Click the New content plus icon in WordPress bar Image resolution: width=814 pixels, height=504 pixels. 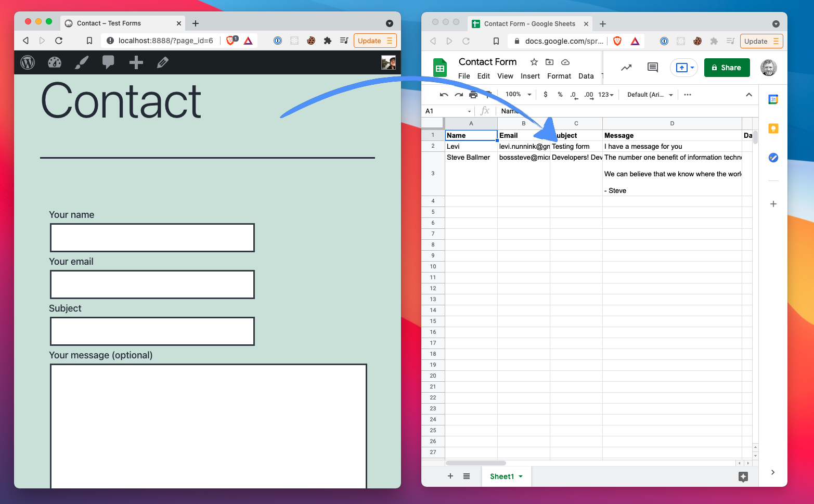click(136, 62)
